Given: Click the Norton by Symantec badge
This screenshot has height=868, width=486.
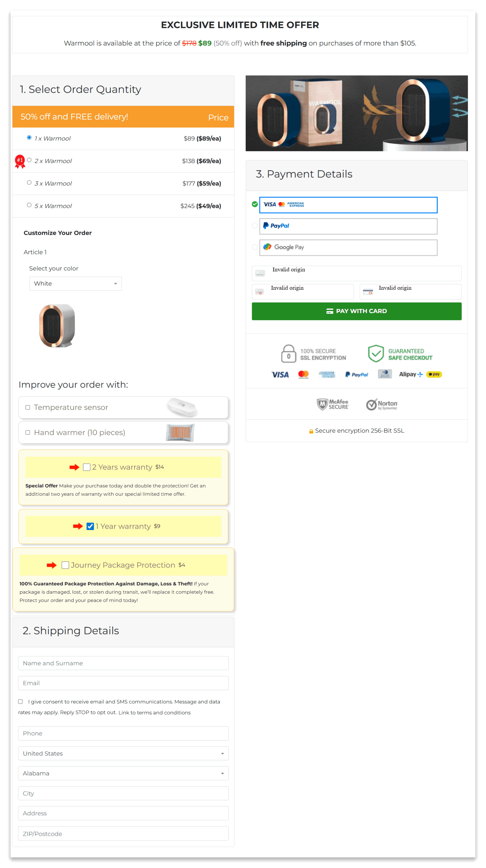Looking at the screenshot, I should 382,404.
